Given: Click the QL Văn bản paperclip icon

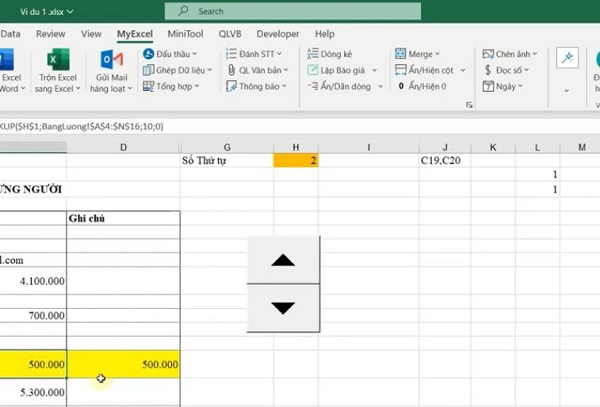Looking at the screenshot, I should [231, 70].
